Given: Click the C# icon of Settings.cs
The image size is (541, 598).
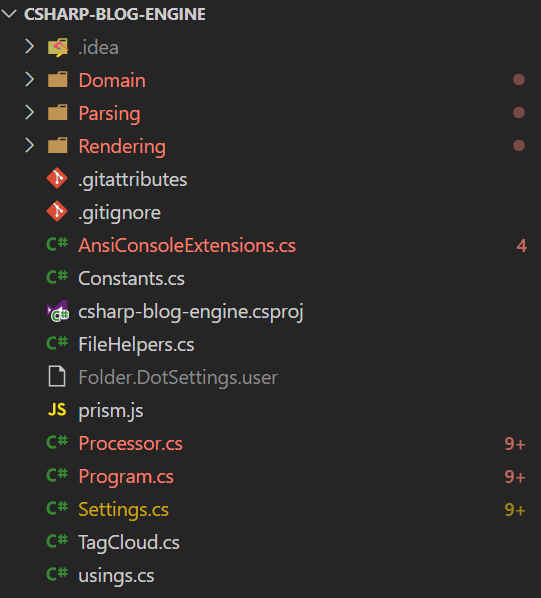Looking at the screenshot, I should pyautogui.click(x=57, y=508).
